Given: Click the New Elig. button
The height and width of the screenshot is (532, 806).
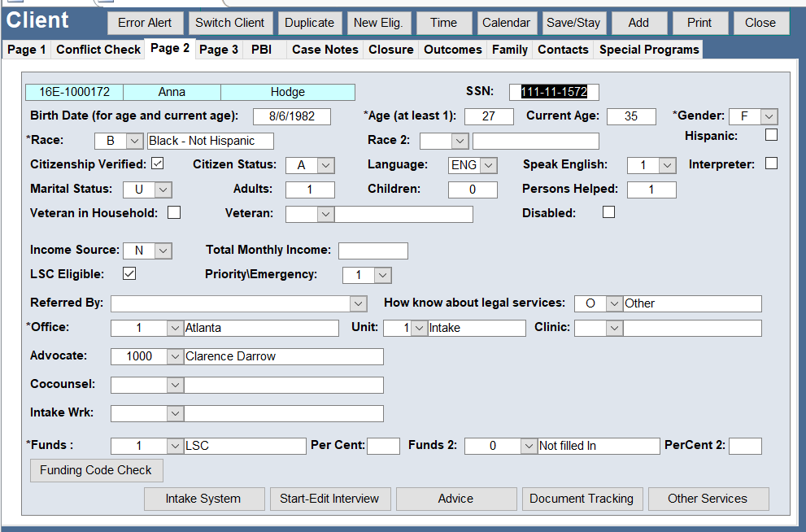Looking at the screenshot, I should click(x=379, y=23).
